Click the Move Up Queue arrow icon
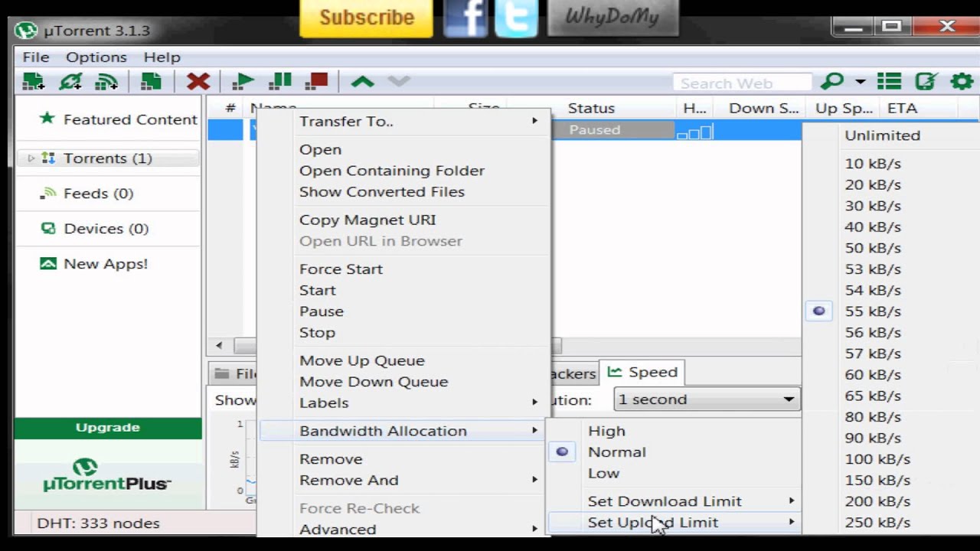Viewport: 980px width, 551px height. click(x=362, y=81)
